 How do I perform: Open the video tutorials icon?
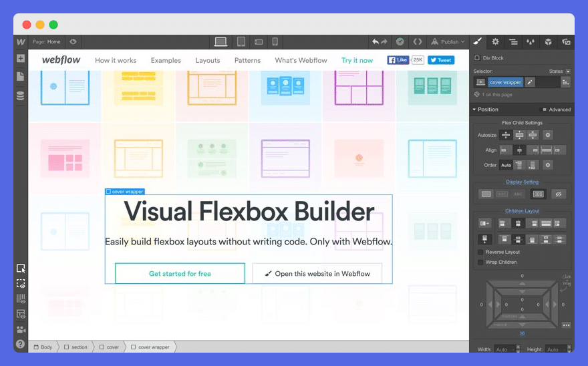tap(21, 329)
